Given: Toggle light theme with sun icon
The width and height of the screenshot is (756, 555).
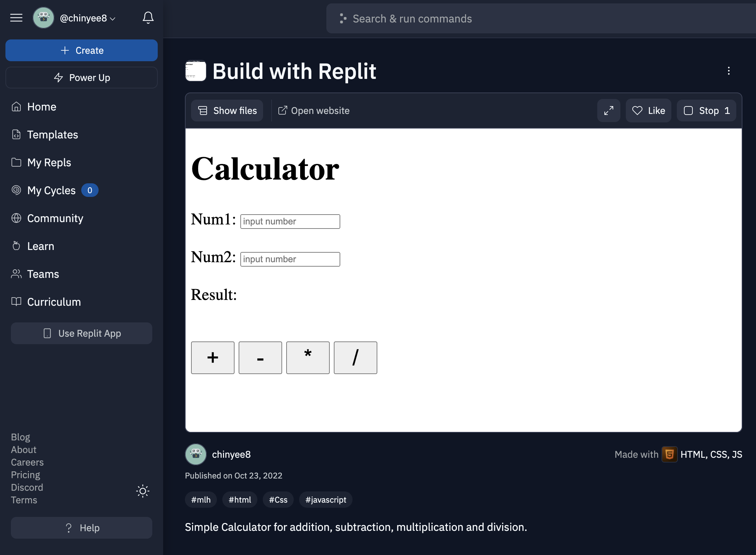Looking at the screenshot, I should tap(142, 491).
